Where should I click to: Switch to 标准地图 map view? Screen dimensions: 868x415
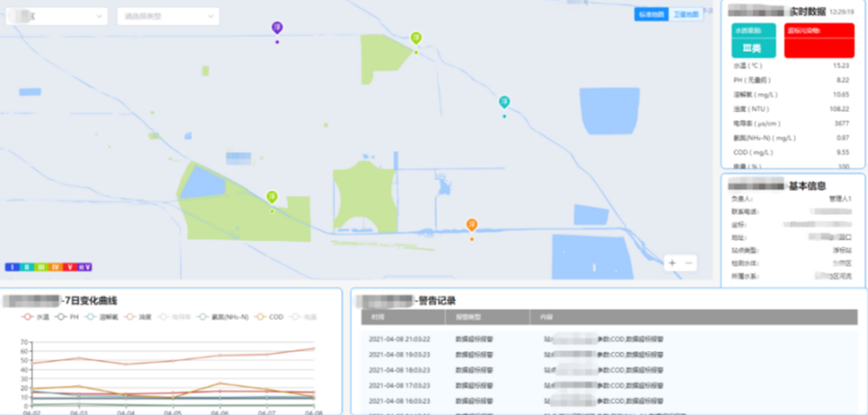coord(652,14)
